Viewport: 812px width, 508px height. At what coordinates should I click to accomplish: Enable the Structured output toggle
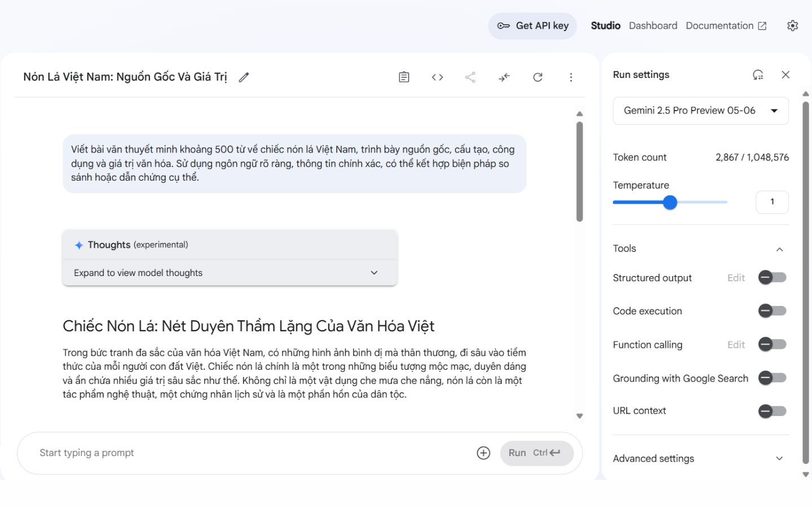772,277
